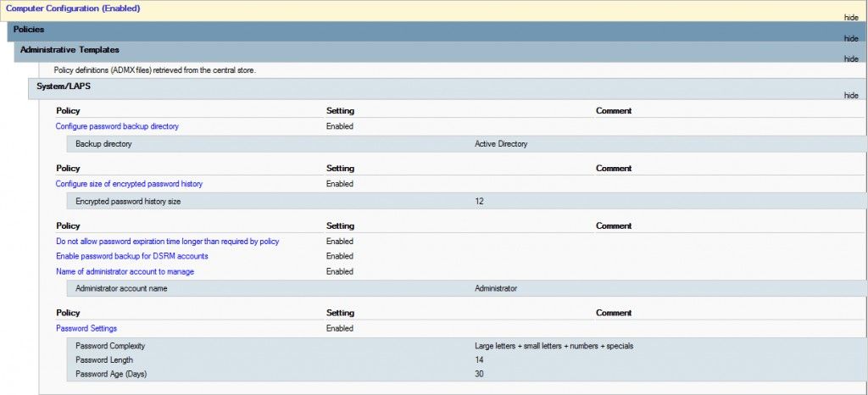The image size is (868, 395).
Task: Open Configure password backup directory policy
Action: (117, 126)
